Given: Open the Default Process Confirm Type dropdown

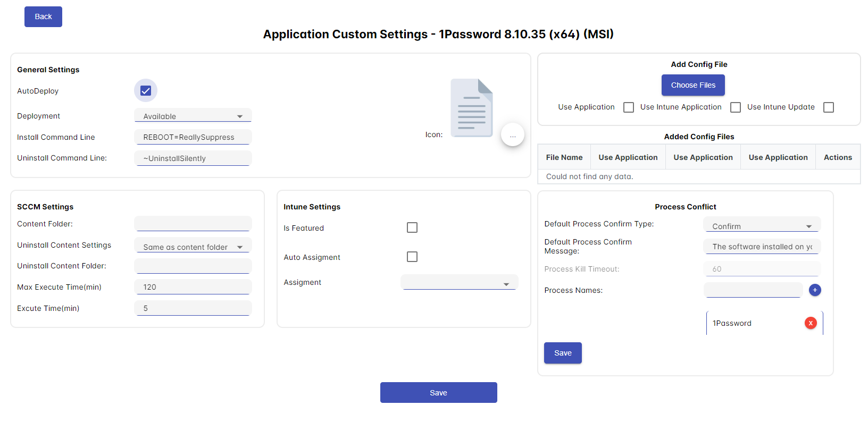Looking at the screenshot, I should tap(762, 226).
